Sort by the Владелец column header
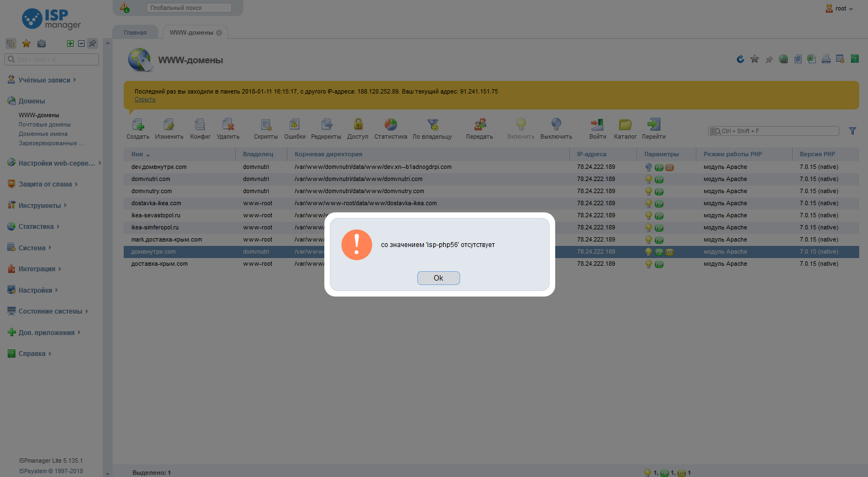 (261, 154)
